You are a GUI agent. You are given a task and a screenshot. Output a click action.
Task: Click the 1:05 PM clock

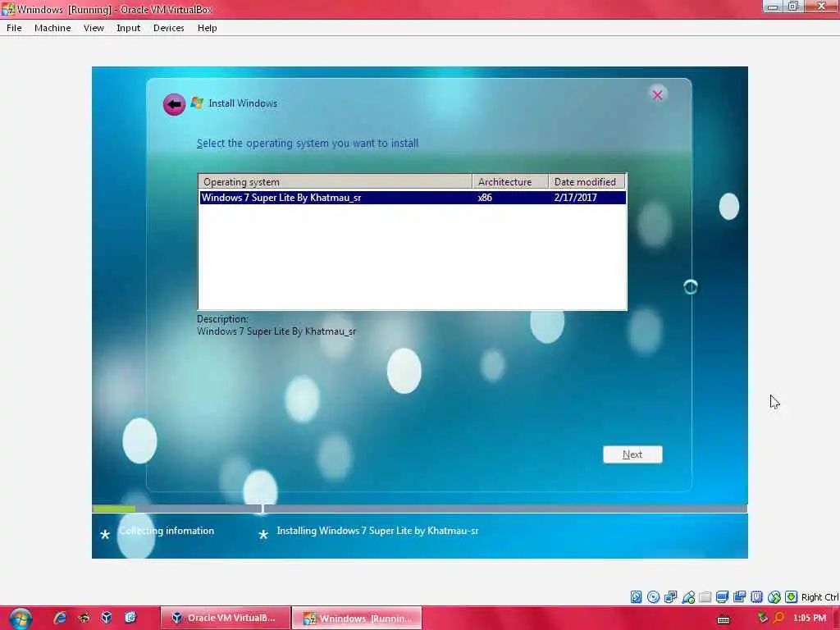click(x=810, y=618)
